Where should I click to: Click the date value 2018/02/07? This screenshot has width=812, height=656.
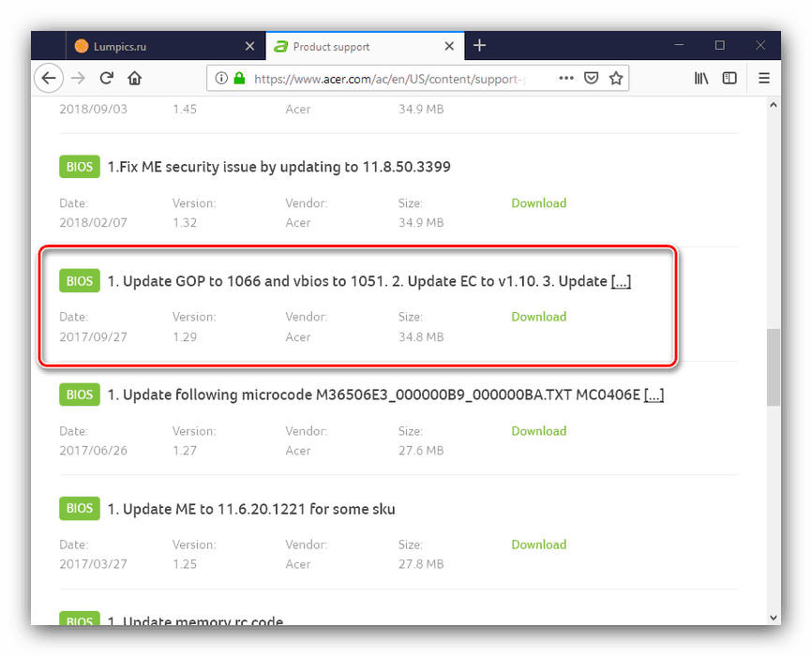[x=93, y=223]
